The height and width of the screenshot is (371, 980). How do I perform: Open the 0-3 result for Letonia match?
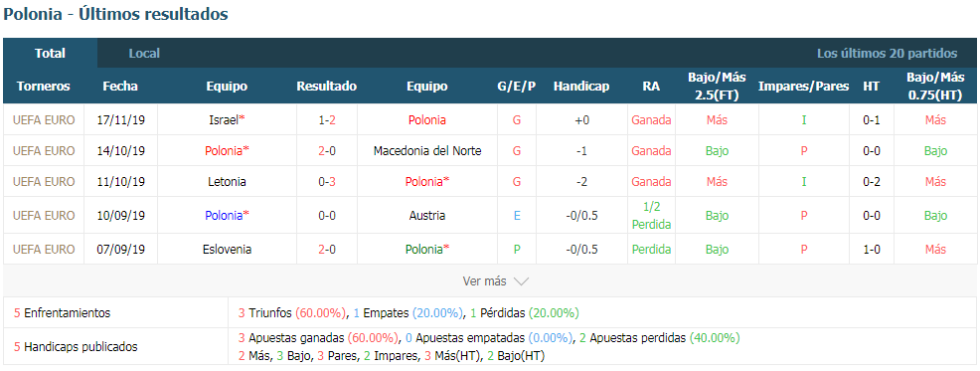tap(326, 181)
